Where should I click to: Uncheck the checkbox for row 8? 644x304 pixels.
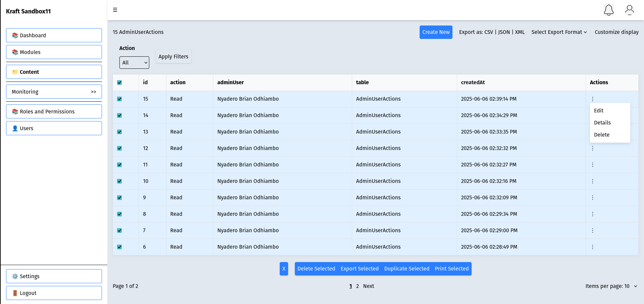coord(119,214)
